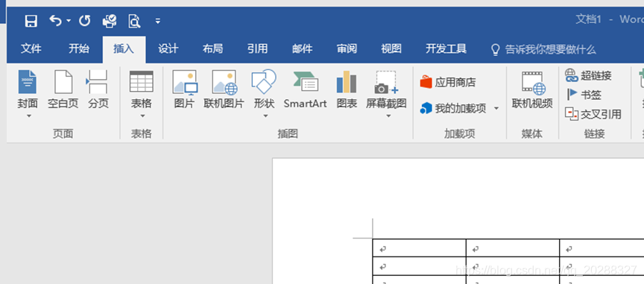Switch to the 开始 tab
644x284 pixels.
pyautogui.click(x=79, y=49)
